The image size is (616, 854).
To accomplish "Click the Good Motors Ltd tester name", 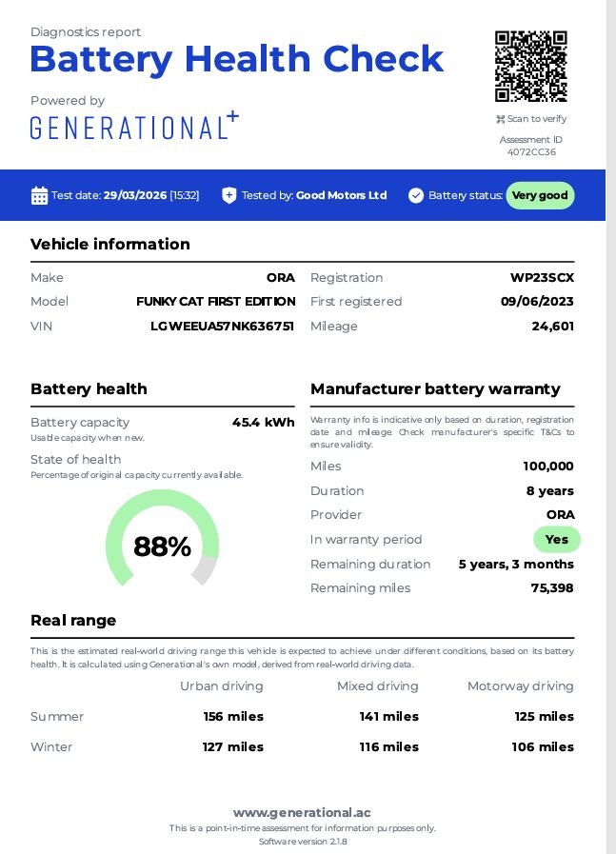I will click(x=342, y=195).
